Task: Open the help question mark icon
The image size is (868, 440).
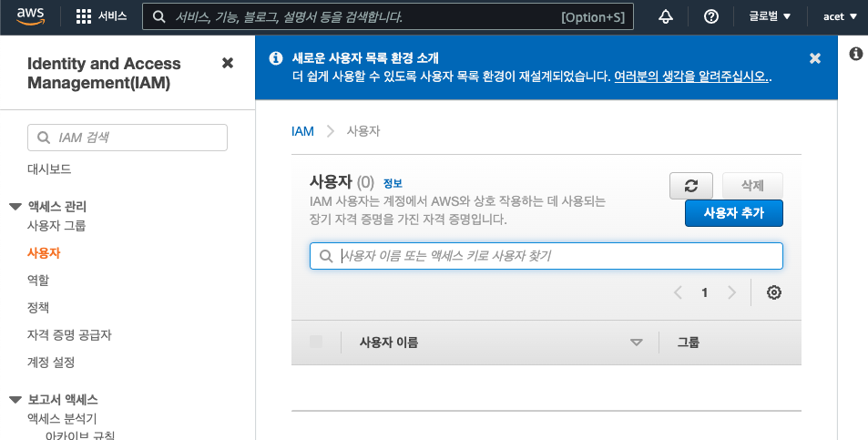Action: (x=710, y=16)
